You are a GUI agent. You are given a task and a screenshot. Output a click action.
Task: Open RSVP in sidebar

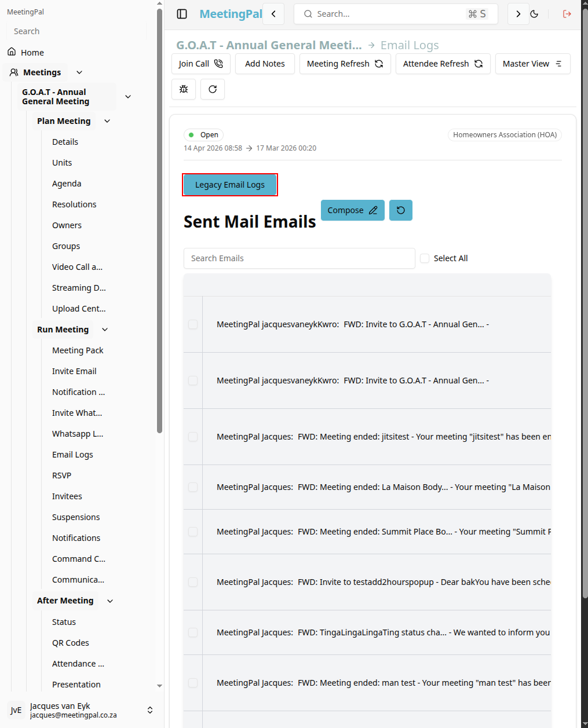[x=61, y=475]
